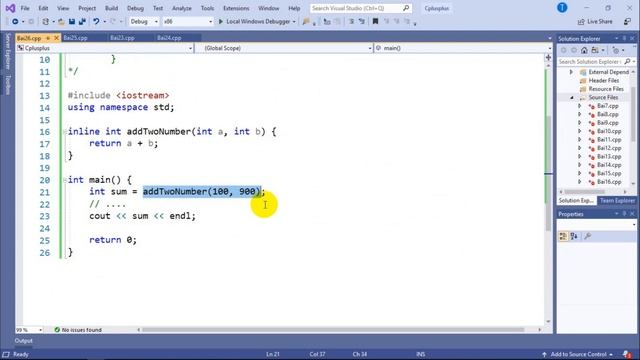
Task: Click the feedback icon beside Live Share
Action: click(627, 22)
